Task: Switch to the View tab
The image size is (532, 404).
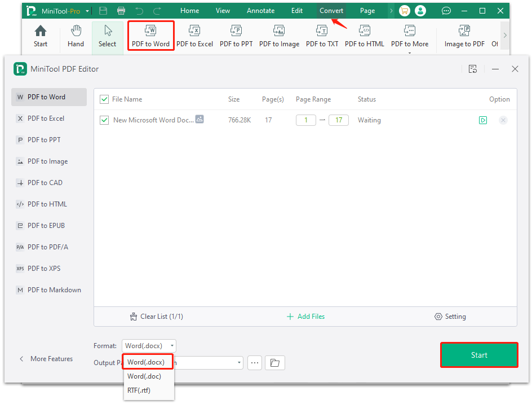Action: 223,11
